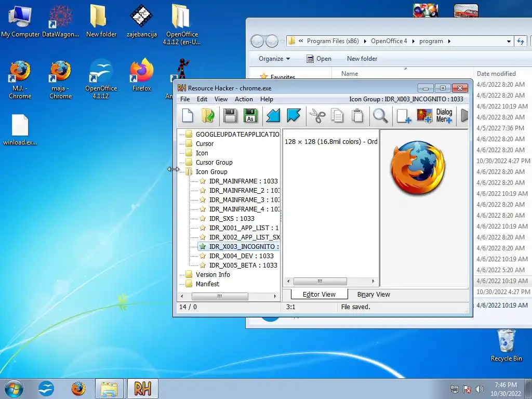Click the Add new blank resource icon
Image resolution: width=532 pixels, height=399 pixels.
coord(404,115)
